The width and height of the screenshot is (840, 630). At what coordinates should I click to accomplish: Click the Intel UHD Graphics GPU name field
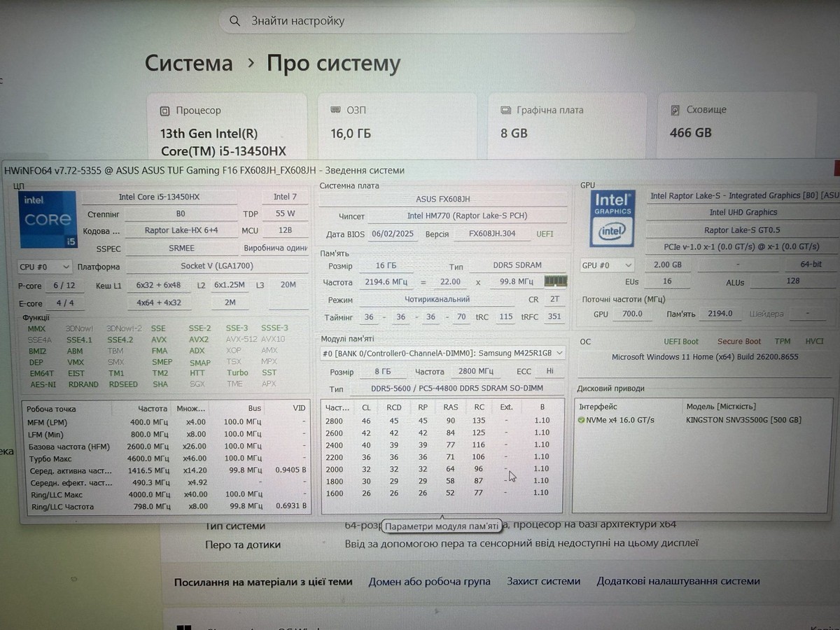pyautogui.click(x=743, y=212)
